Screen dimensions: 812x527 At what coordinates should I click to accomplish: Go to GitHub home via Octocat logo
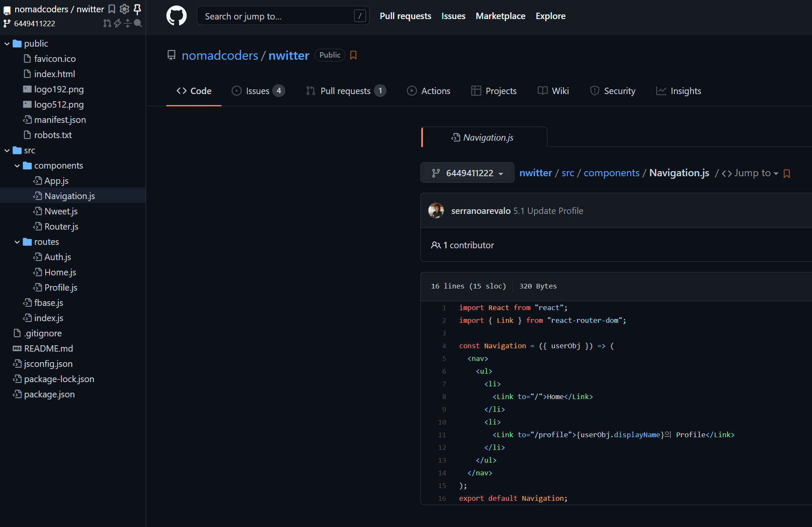176,16
